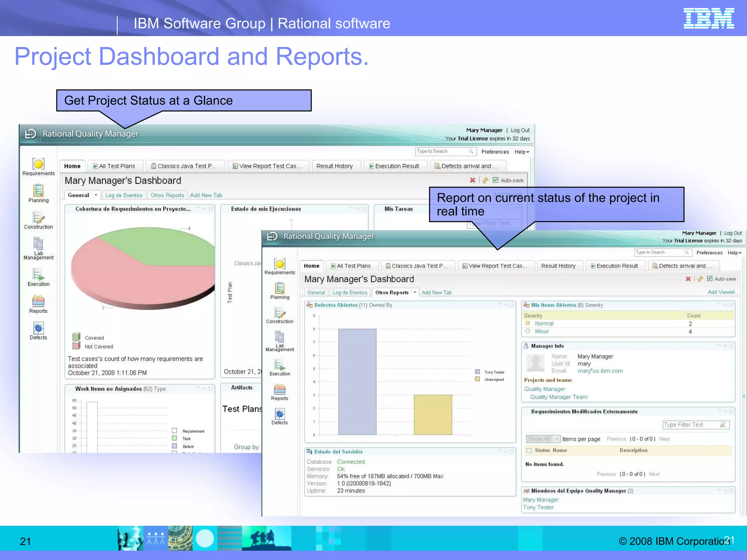Open Execution in front window sidebar
747x560 pixels.
[x=280, y=367]
